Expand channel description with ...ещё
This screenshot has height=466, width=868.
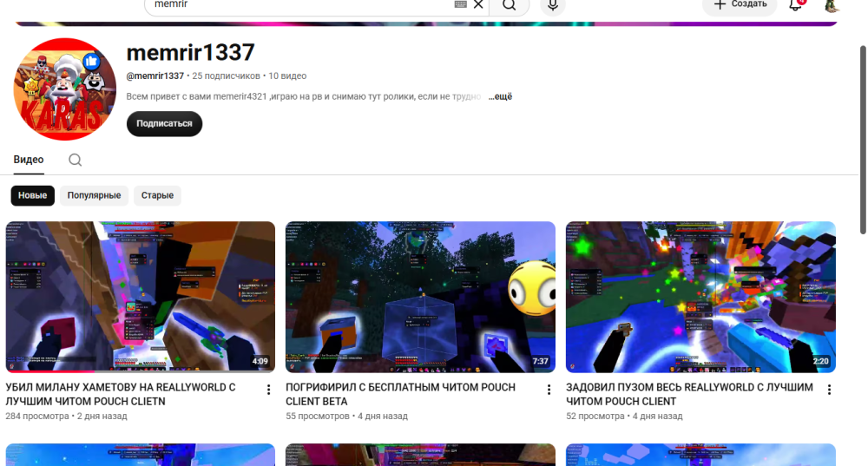pyautogui.click(x=500, y=96)
